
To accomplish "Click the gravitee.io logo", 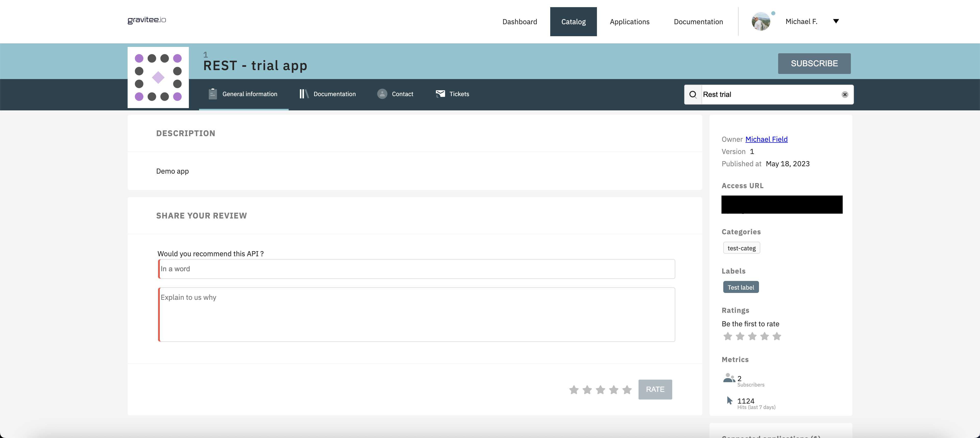I will (146, 20).
